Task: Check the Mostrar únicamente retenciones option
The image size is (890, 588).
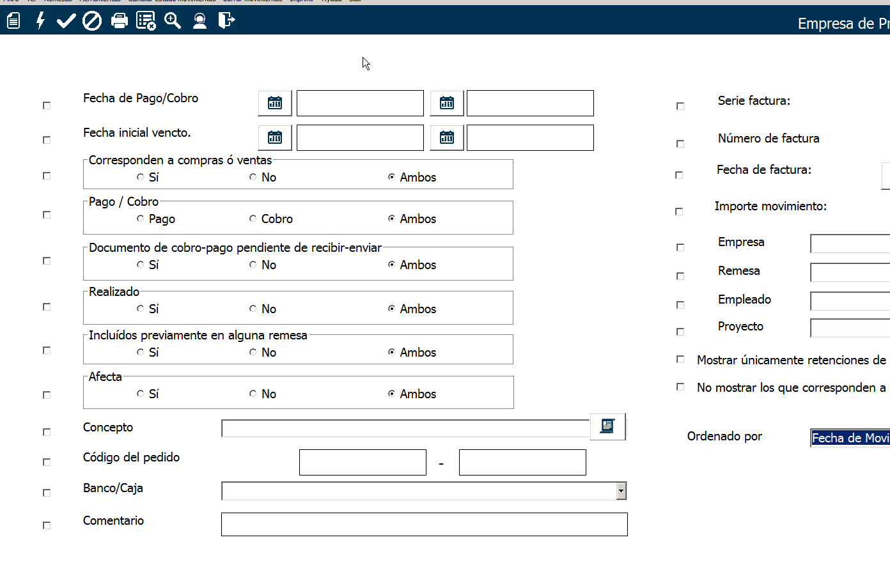Action: tap(680, 360)
